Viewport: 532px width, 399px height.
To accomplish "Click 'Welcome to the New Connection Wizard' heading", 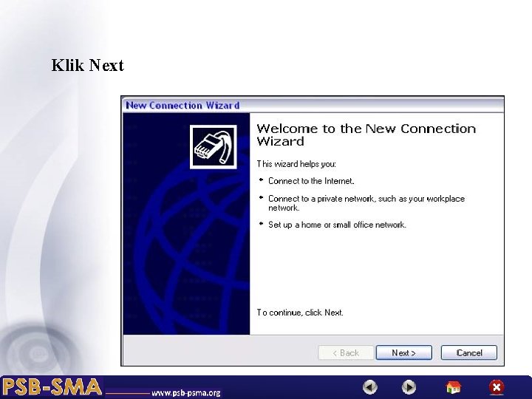I will click(x=366, y=134).
